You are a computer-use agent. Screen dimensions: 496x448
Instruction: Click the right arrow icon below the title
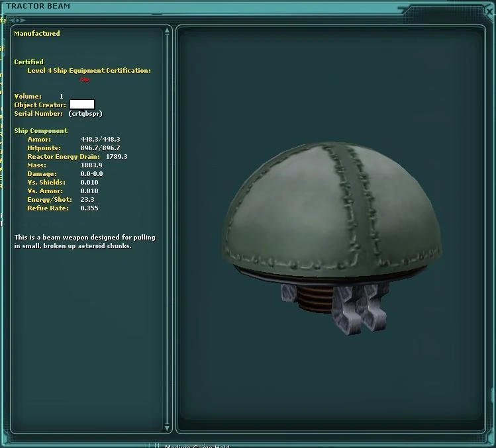coord(23,21)
